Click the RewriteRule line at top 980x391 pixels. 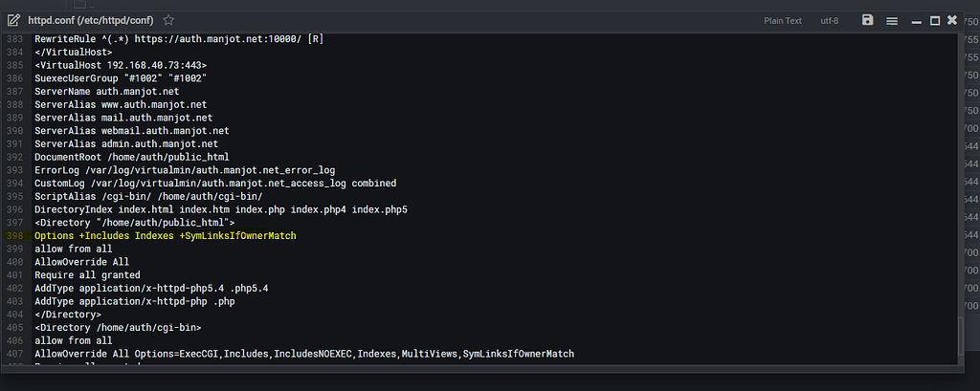(x=179, y=39)
